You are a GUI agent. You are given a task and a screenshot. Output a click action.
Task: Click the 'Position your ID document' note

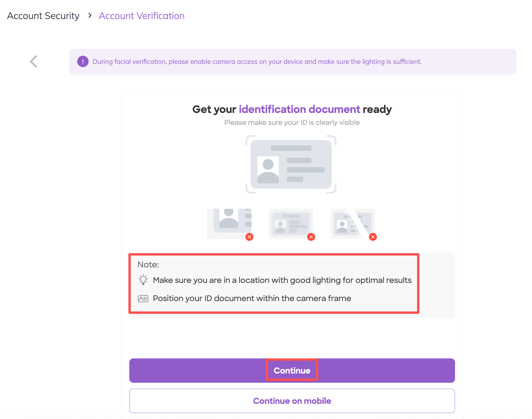tap(252, 298)
